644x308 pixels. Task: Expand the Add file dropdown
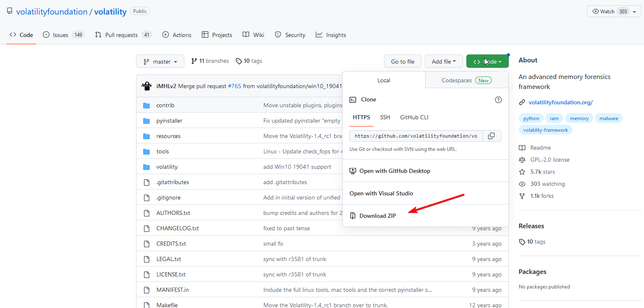click(444, 62)
